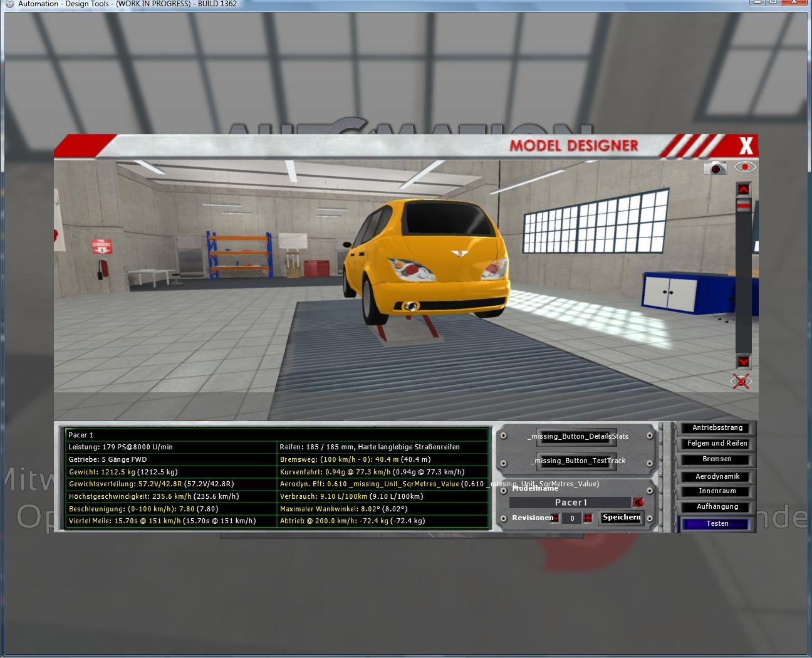
Task: Switch to Felgen und Reifen tab
Action: (717, 444)
